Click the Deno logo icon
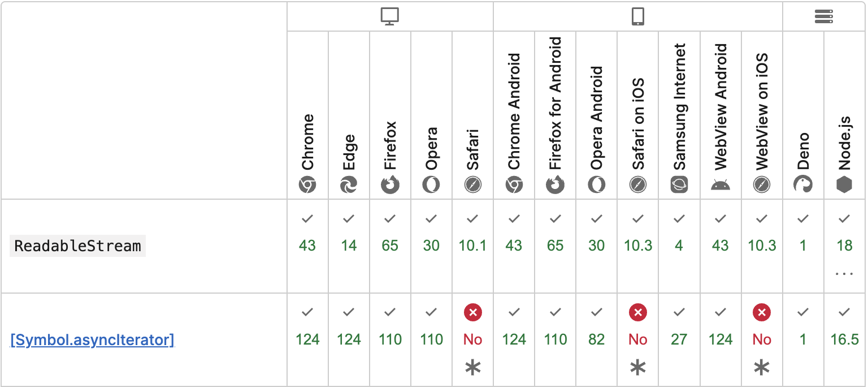 coord(803,185)
